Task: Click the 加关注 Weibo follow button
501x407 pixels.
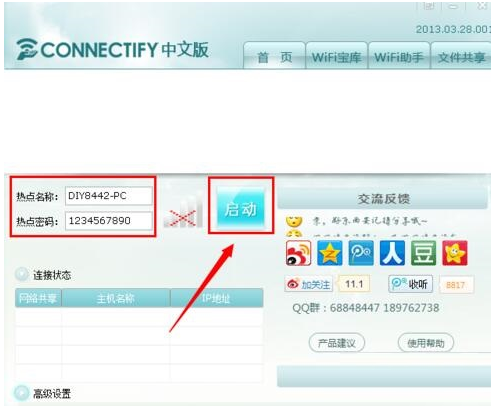Action: (309, 284)
